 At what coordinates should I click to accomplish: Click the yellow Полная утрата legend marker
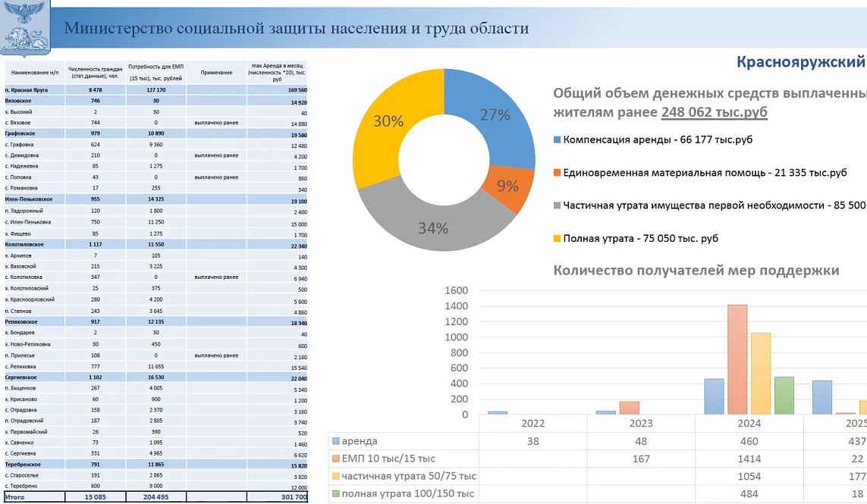tap(558, 239)
